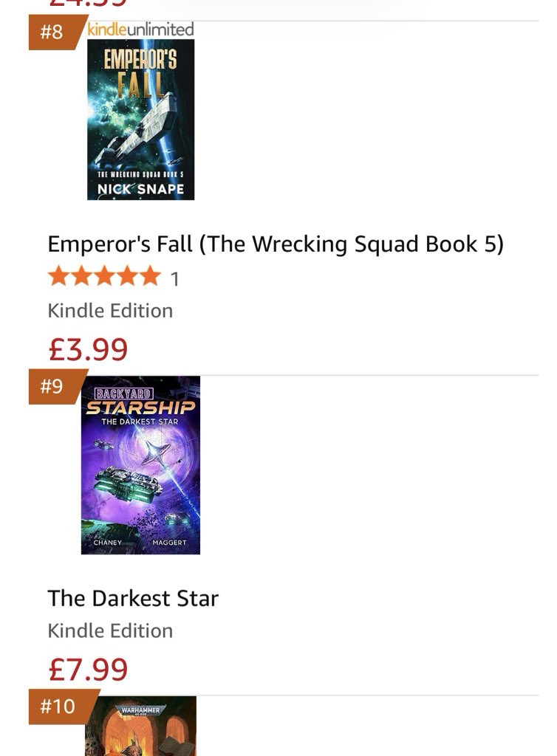Screen dimensions: 557x756
Task: Open the review count of 1
Action: (174, 278)
